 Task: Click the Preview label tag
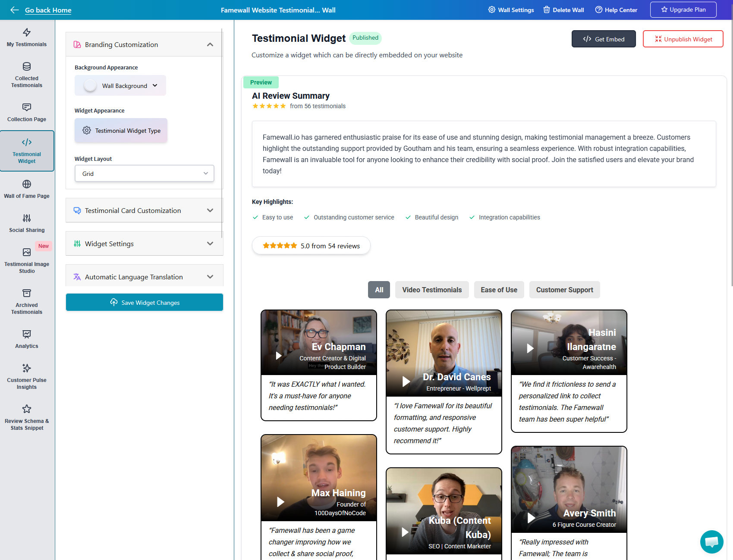(261, 82)
